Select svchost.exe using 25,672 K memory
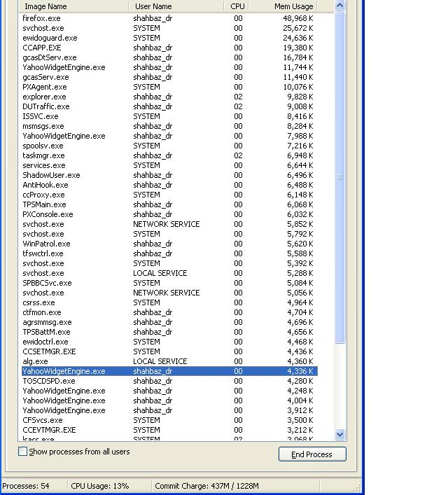The image size is (448, 495). 169,28
